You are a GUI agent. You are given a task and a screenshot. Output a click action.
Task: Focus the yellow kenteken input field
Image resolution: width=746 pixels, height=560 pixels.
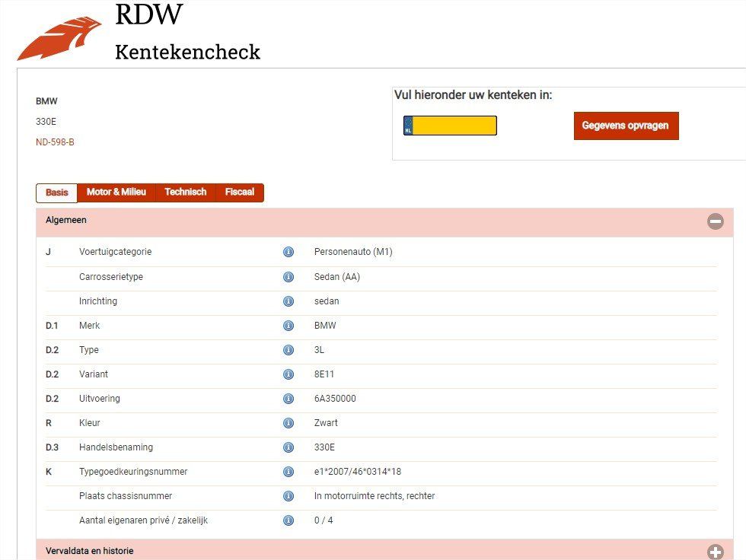[x=450, y=126]
